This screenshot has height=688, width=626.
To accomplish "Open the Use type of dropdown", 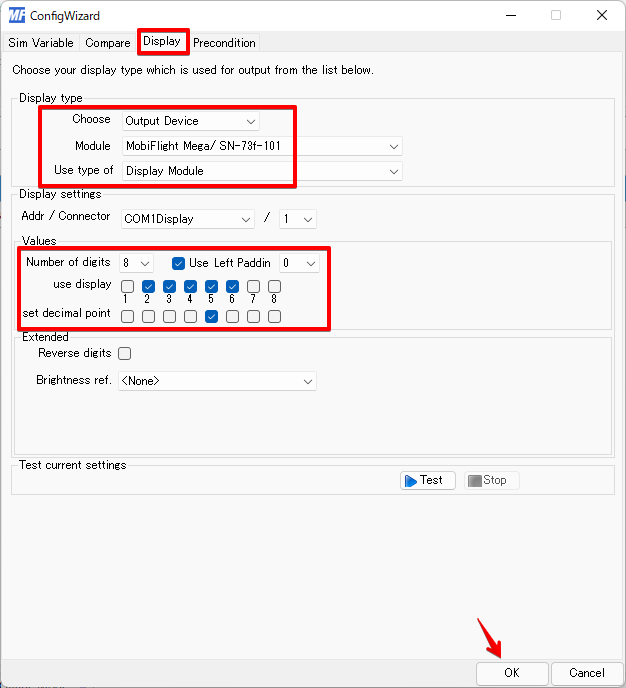I will click(x=262, y=171).
